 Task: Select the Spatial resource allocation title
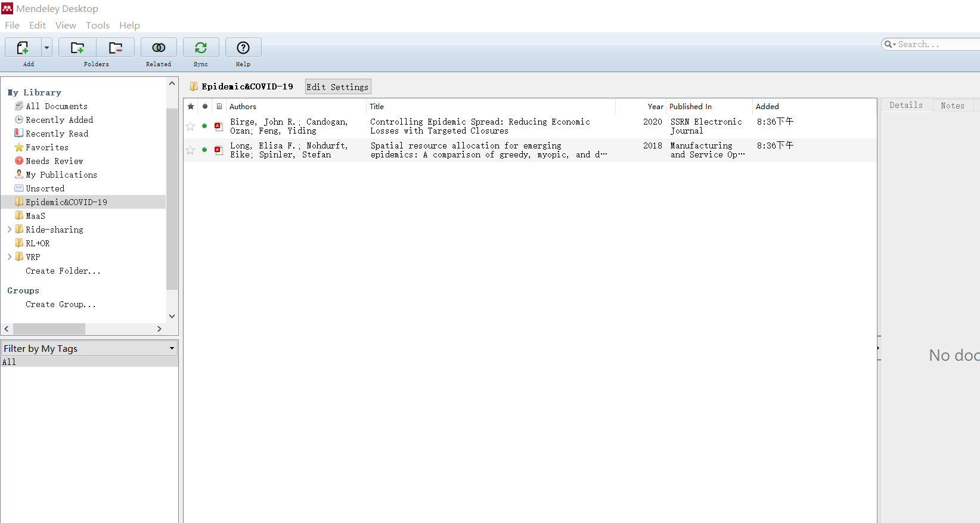click(x=489, y=150)
